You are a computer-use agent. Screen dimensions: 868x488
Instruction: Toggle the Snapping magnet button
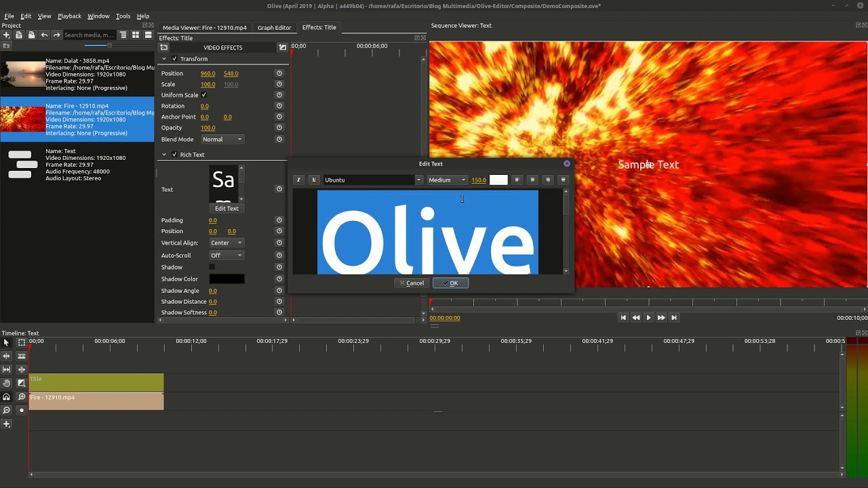pyautogui.click(x=6, y=396)
